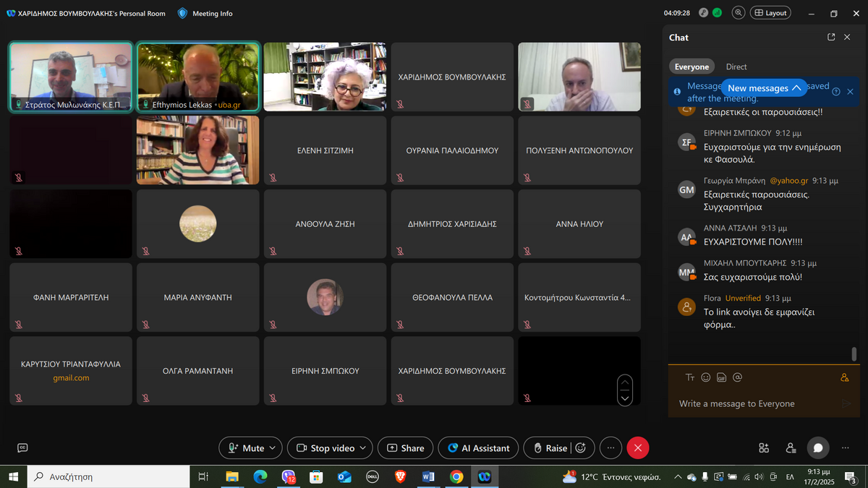
Task: Open the GIF picker in chat
Action: [721, 377]
